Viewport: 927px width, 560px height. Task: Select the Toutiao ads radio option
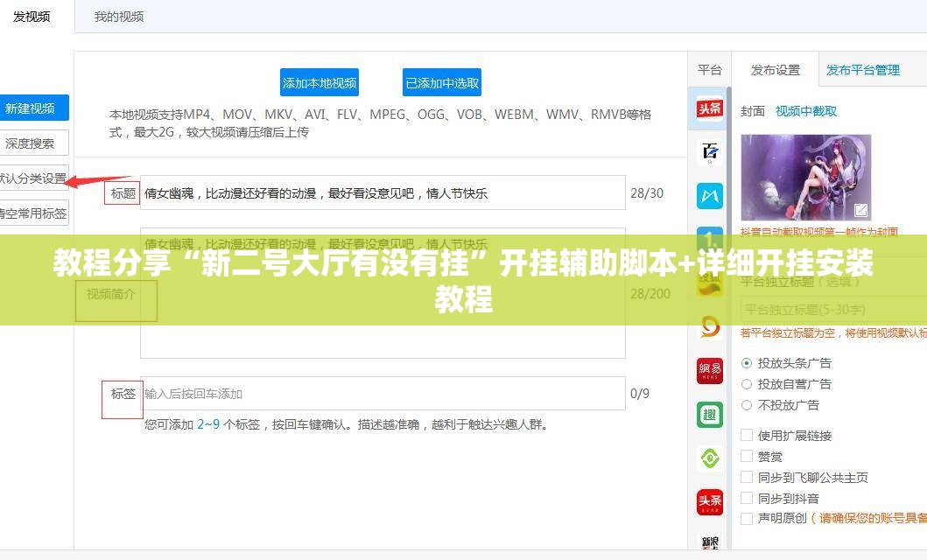pos(747,363)
